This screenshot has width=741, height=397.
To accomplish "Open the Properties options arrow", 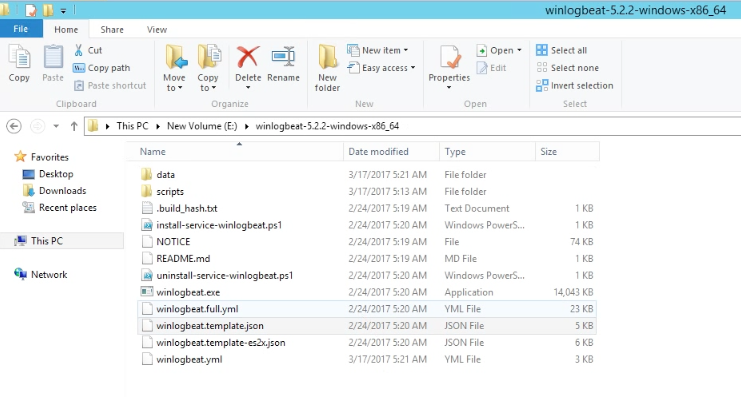I will click(449, 87).
